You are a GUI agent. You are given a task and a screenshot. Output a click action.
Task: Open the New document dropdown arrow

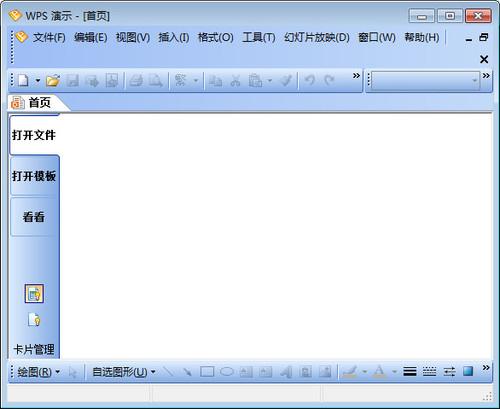38,81
